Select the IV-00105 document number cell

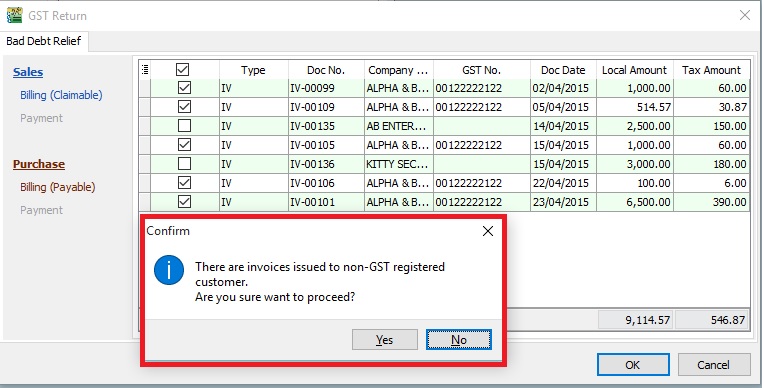click(x=326, y=145)
